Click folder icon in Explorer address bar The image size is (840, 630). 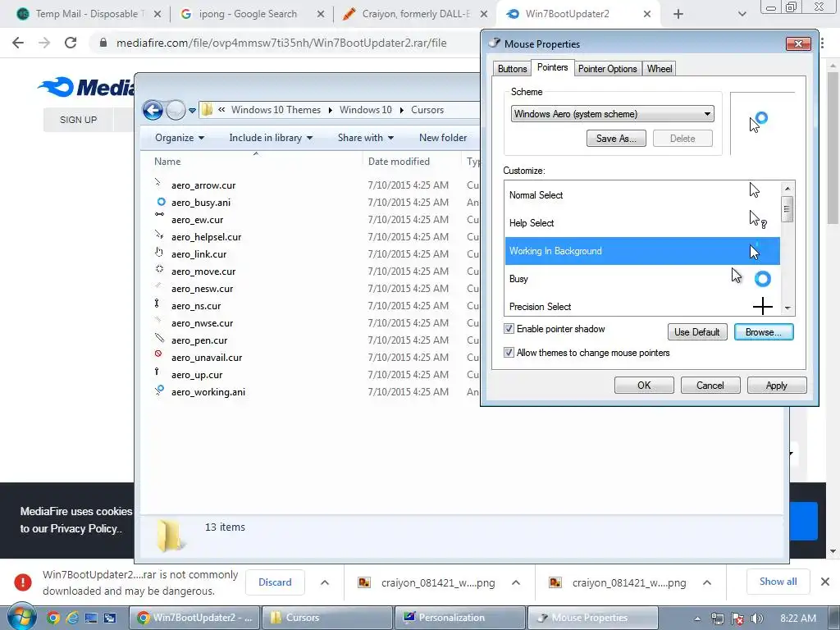coord(208,110)
